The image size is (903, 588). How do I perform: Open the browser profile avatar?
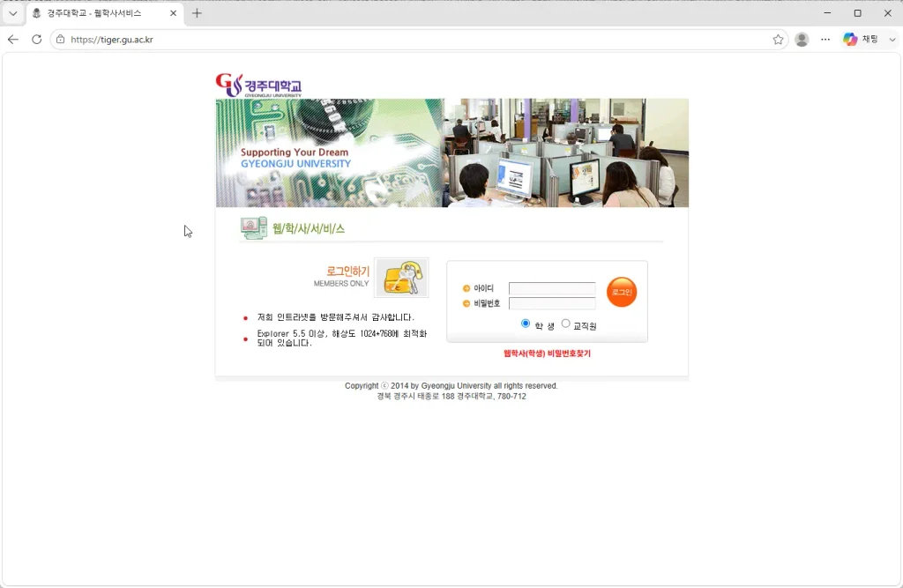802,39
